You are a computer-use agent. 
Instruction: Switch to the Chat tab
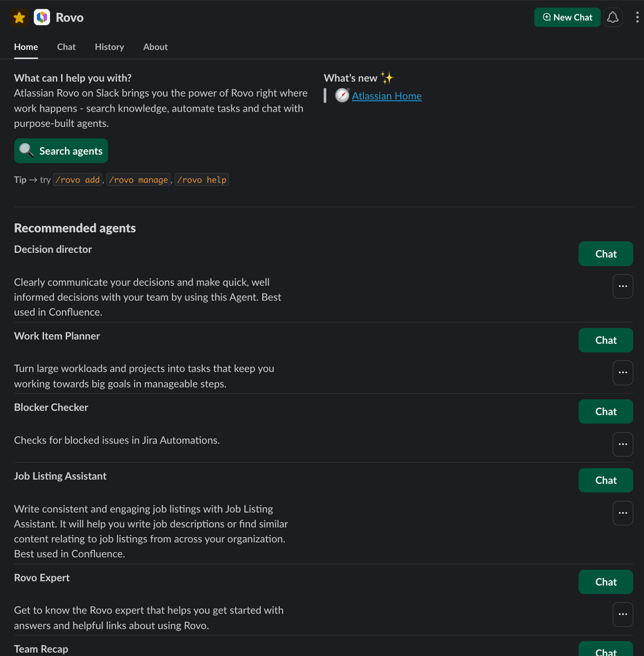[66, 47]
